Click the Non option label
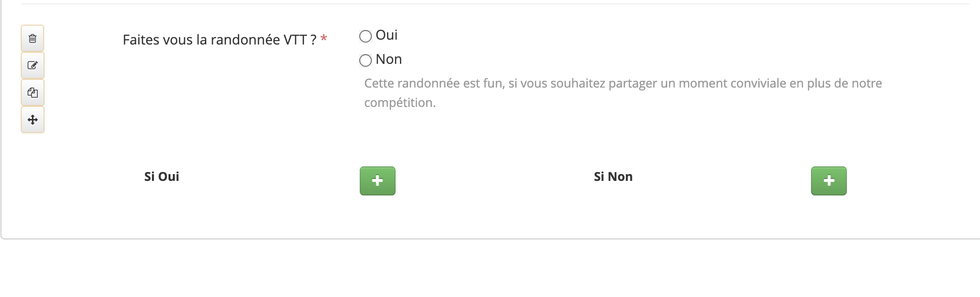This screenshot has height=297, width=980. pyautogui.click(x=389, y=59)
